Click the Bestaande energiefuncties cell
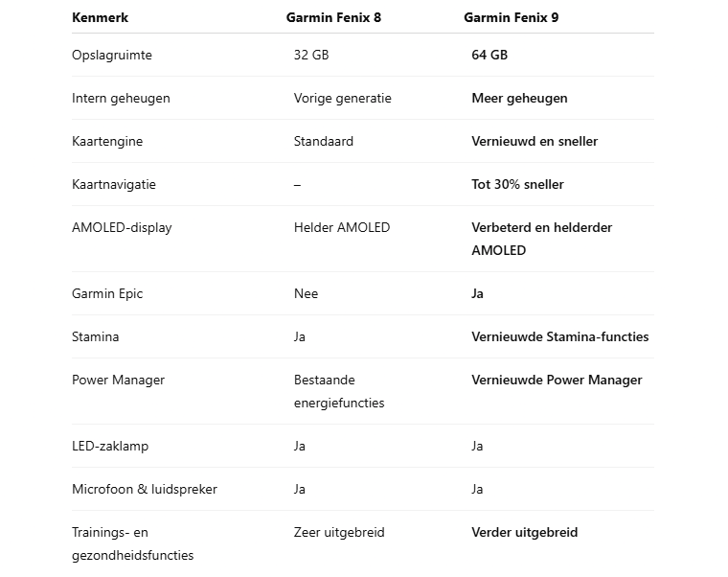 tap(339, 391)
